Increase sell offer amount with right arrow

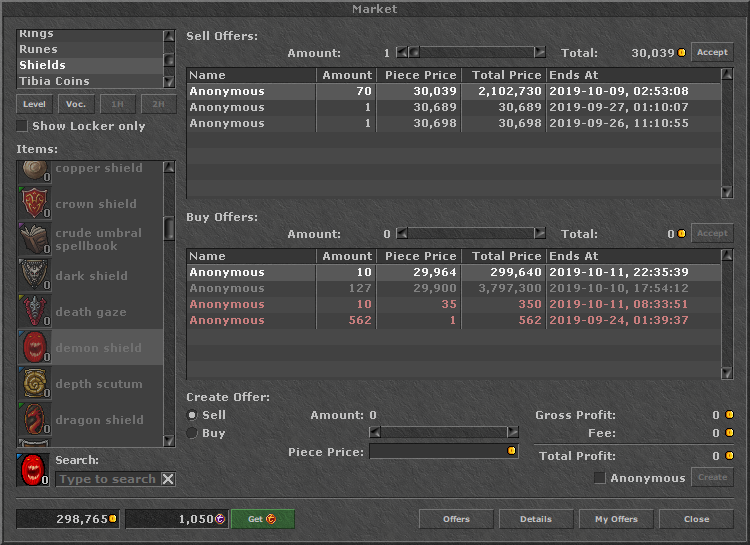[540, 52]
